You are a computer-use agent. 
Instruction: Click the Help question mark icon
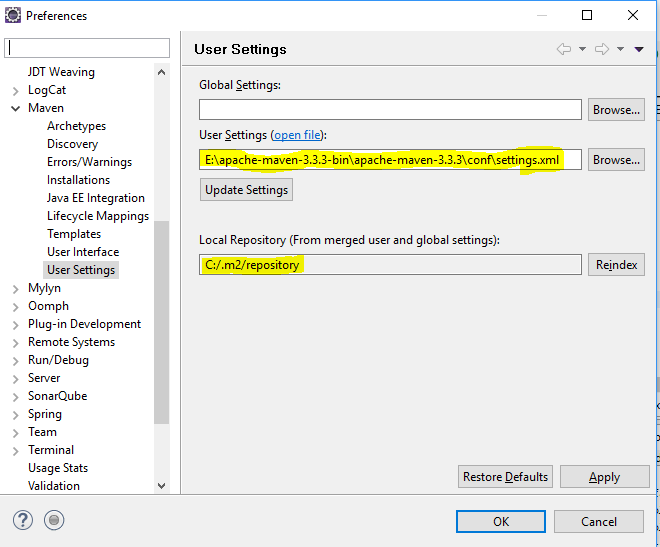23,520
